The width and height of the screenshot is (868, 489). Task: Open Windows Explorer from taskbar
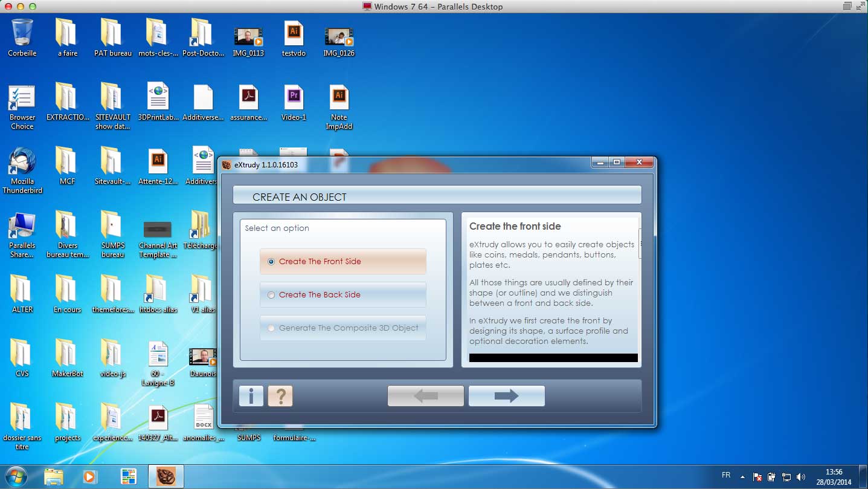coord(54,476)
